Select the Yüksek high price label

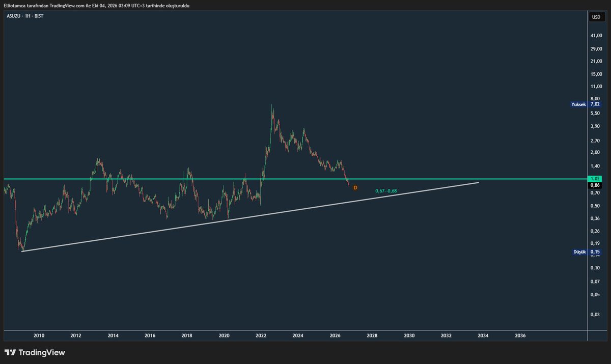pyautogui.click(x=579, y=104)
